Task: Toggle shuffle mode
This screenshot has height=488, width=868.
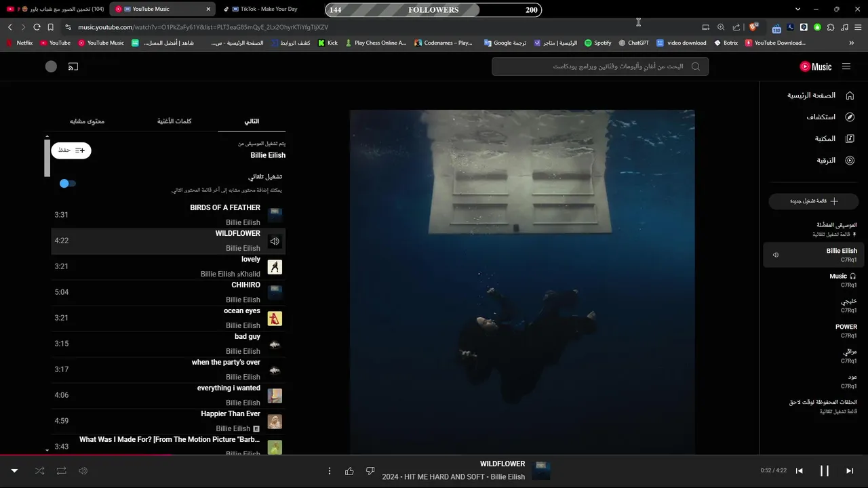Action: tap(39, 471)
